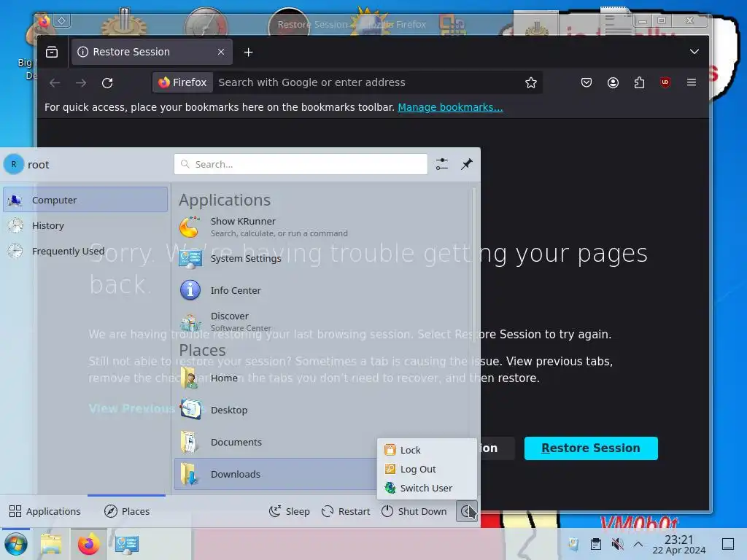Collapse the session actions arrow button
Viewport: 747px width, 560px height.
pos(466,511)
